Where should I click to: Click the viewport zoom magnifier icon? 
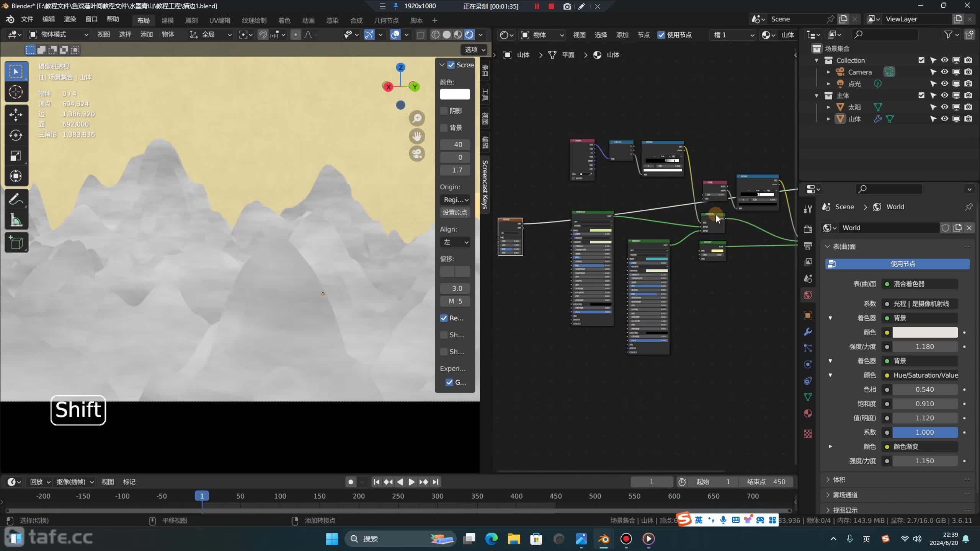pos(417,118)
